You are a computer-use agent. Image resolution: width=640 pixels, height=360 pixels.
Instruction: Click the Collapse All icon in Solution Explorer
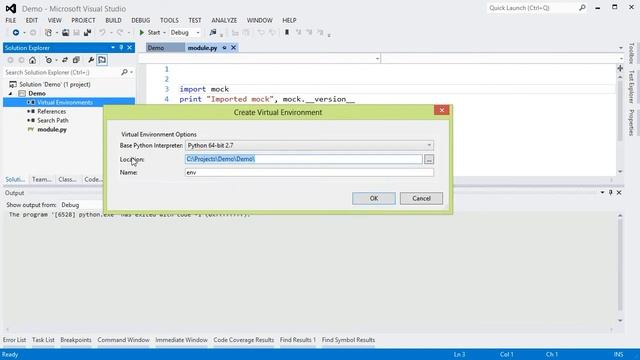(76, 60)
